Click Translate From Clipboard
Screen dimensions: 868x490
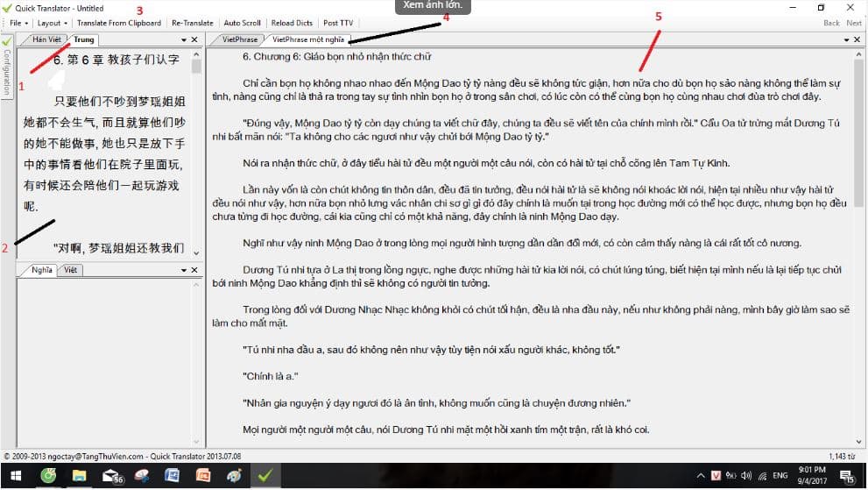119,23
